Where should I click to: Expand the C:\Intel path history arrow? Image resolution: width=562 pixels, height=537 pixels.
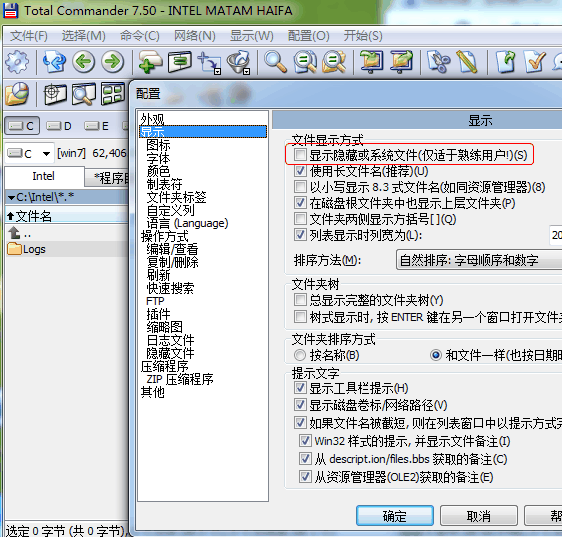tap(11, 198)
